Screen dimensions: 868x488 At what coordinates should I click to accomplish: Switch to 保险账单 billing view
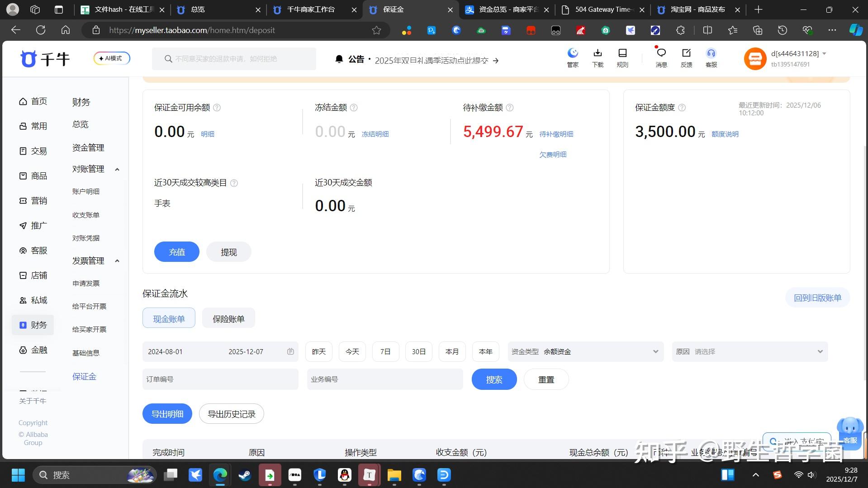228,318
